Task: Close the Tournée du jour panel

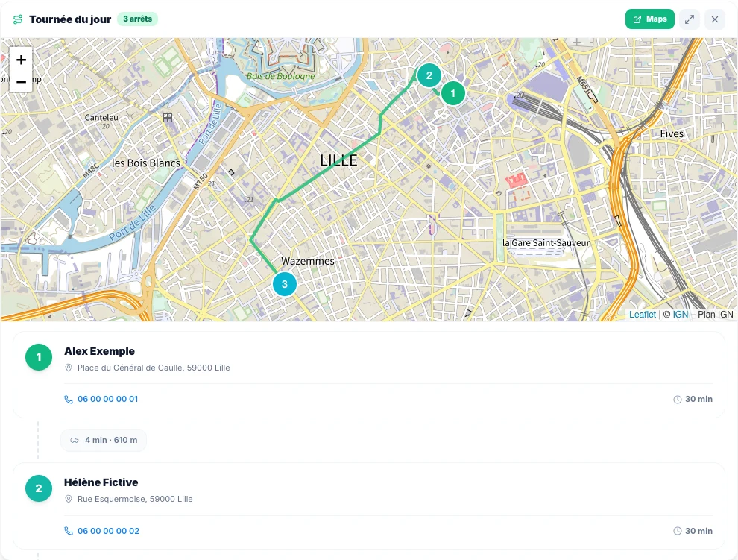Action: pos(714,19)
